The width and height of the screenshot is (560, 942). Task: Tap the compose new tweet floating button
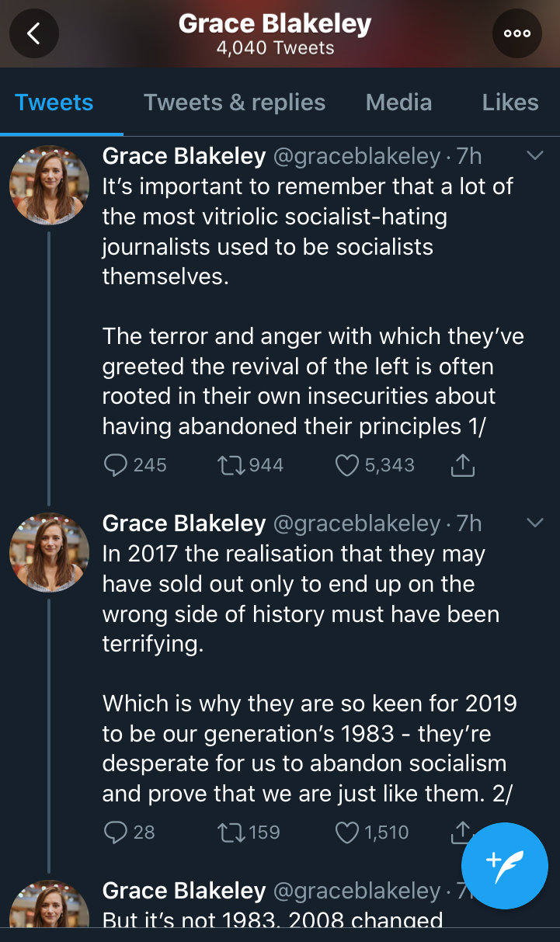(505, 864)
